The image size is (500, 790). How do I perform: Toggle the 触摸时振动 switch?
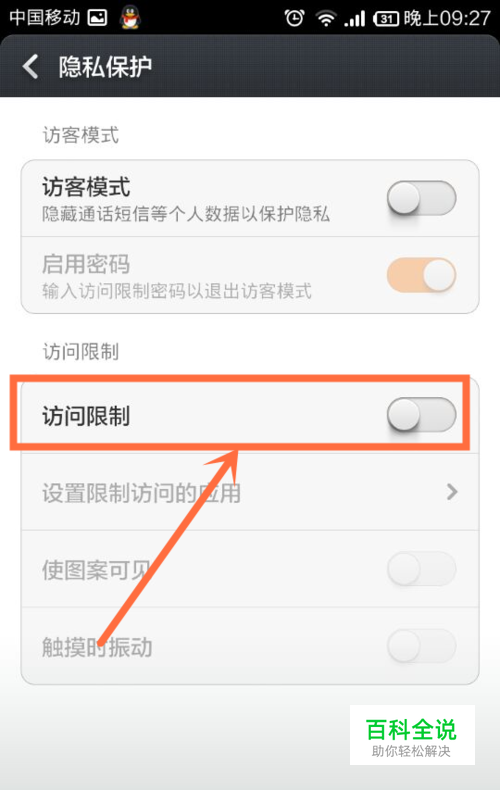pyautogui.click(x=421, y=646)
